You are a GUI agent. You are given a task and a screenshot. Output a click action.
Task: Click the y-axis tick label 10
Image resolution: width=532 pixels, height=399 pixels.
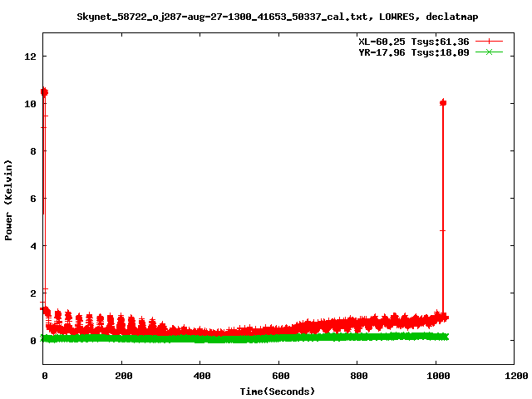(30, 104)
